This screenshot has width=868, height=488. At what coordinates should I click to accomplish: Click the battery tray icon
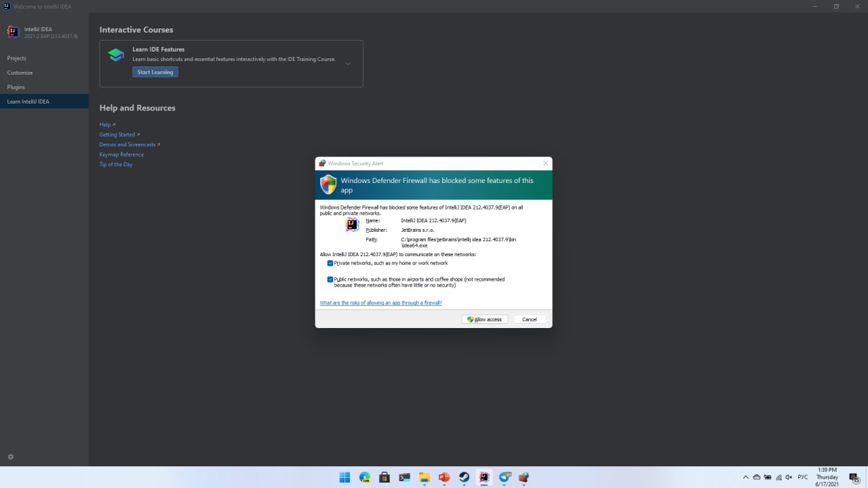point(768,477)
